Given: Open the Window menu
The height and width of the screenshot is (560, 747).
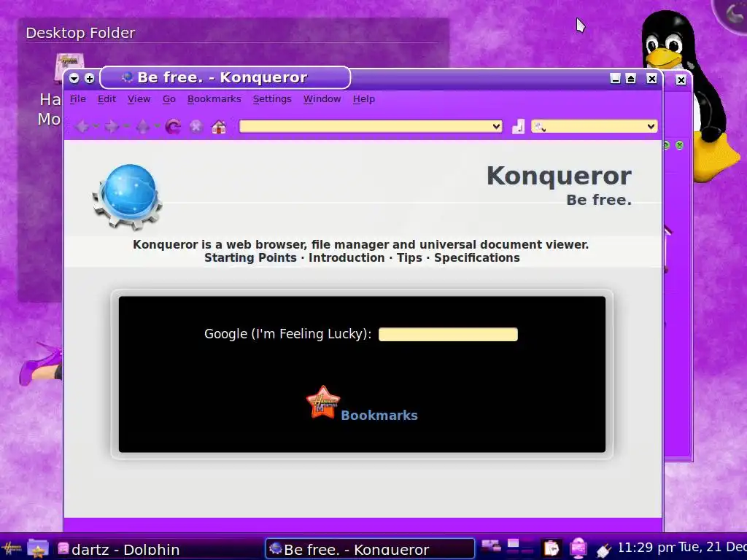Looking at the screenshot, I should [322, 99].
